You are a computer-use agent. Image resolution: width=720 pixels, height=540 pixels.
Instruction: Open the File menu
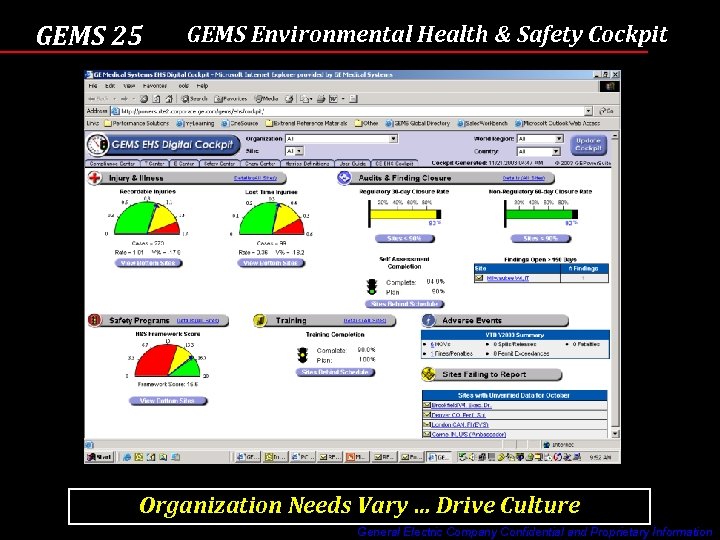pos(93,86)
